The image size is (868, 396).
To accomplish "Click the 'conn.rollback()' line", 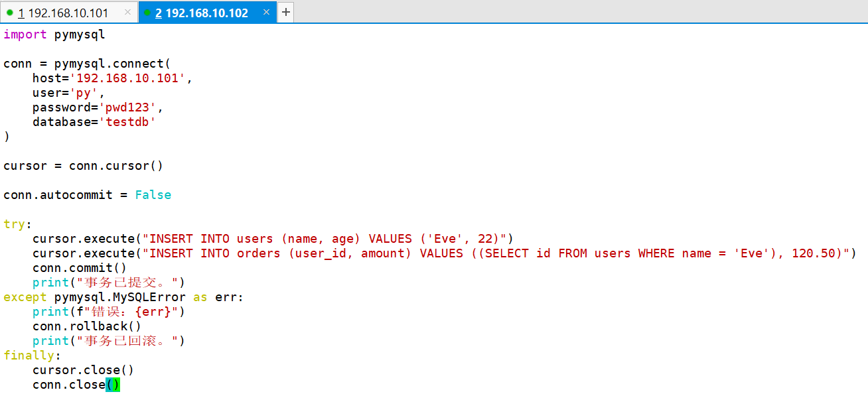I will [x=87, y=326].
